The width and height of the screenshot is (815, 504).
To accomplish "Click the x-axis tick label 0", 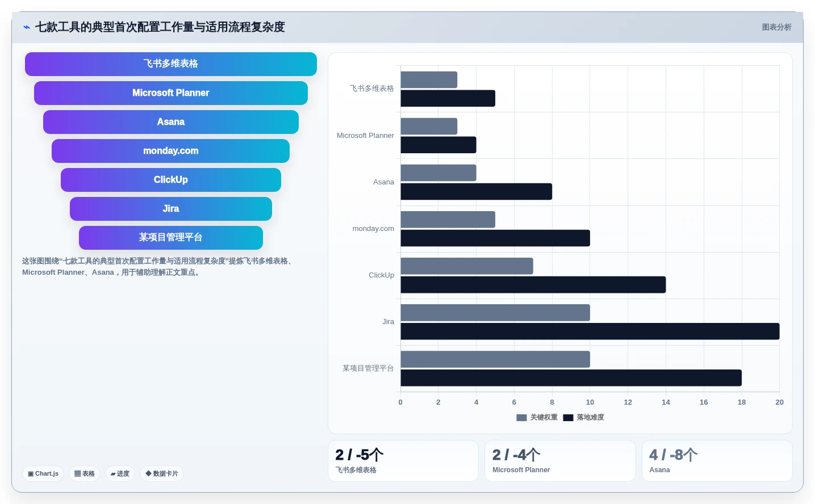I will (400, 402).
